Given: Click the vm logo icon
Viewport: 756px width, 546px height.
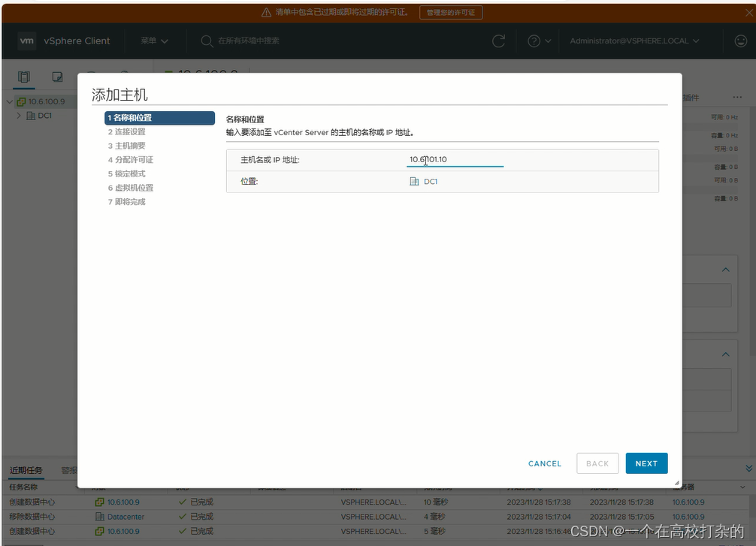Looking at the screenshot, I should pos(26,41).
